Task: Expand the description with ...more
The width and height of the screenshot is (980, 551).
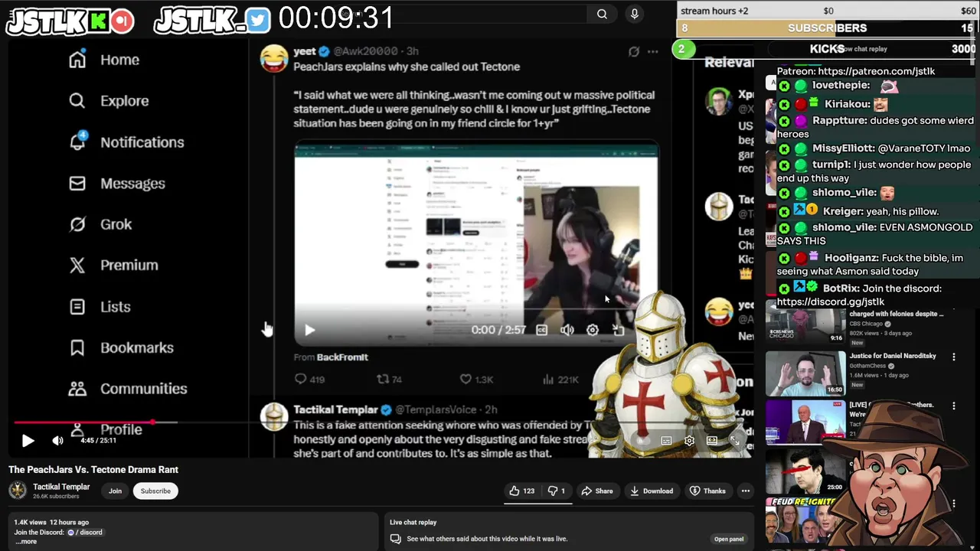Action: click(x=26, y=542)
